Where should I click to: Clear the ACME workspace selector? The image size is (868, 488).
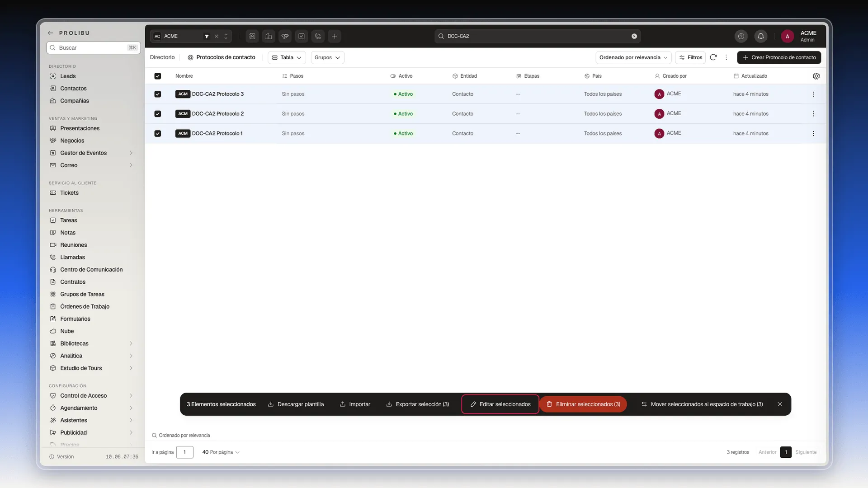[x=216, y=36]
